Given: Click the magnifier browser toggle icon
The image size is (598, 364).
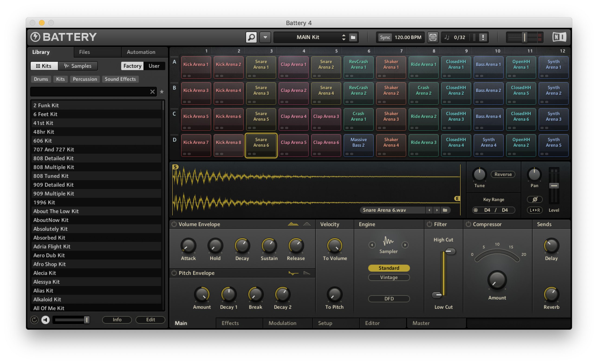Looking at the screenshot, I should [251, 37].
